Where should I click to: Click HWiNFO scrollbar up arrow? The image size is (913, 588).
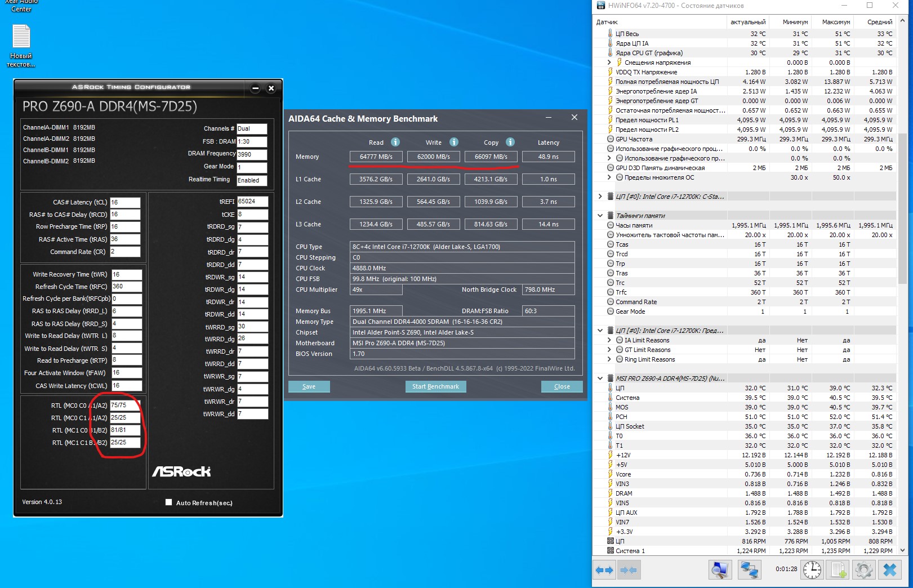tap(902, 21)
